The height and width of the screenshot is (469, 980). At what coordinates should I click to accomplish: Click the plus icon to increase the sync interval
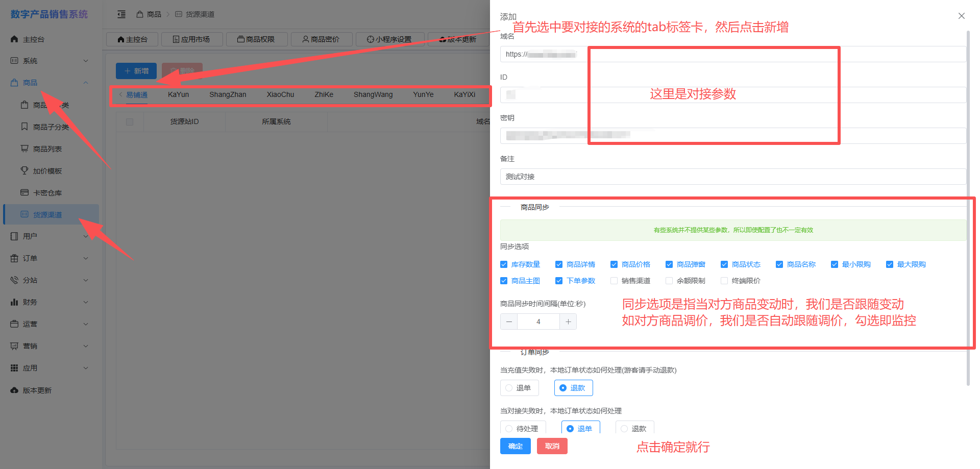coord(568,322)
